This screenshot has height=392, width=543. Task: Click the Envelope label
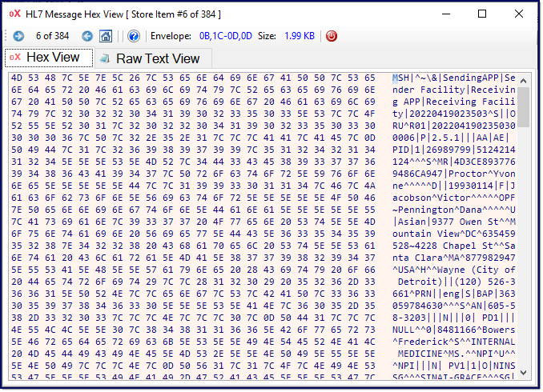[x=171, y=36]
